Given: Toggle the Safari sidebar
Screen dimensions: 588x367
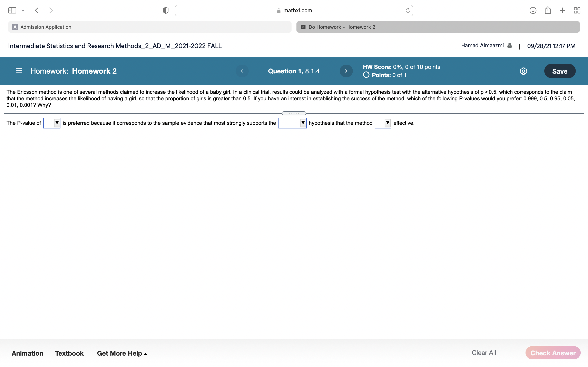Looking at the screenshot, I should (x=12, y=10).
